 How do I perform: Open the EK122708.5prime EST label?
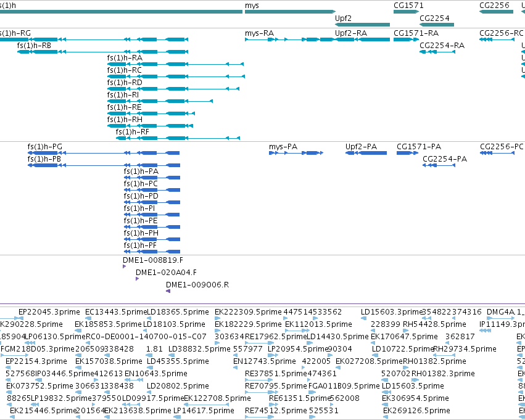[x=217, y=398]
